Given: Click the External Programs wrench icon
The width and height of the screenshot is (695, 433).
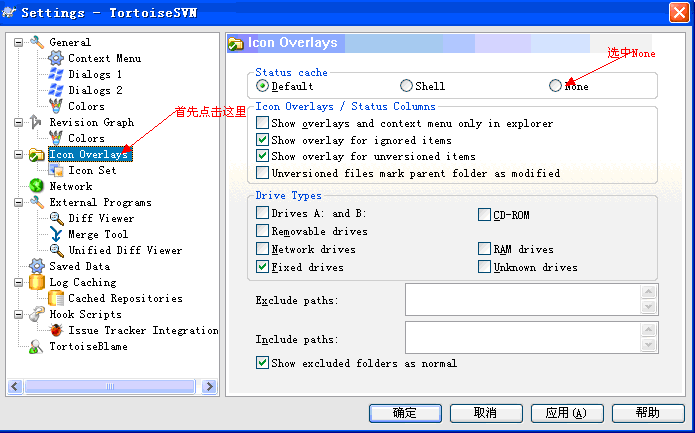Looking at the screenshot, I should coord(37,202).
